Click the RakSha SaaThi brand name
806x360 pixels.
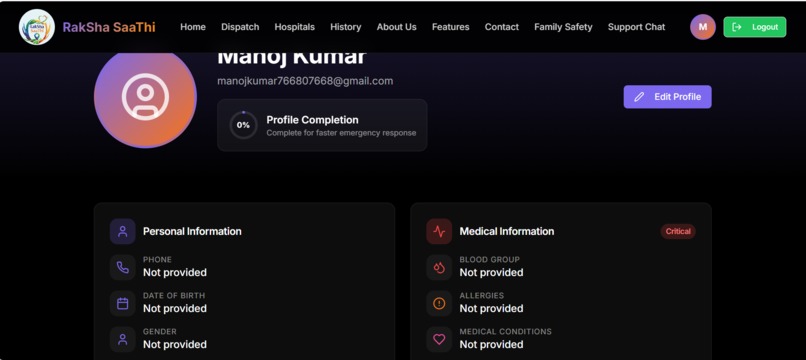coord(109,27)
